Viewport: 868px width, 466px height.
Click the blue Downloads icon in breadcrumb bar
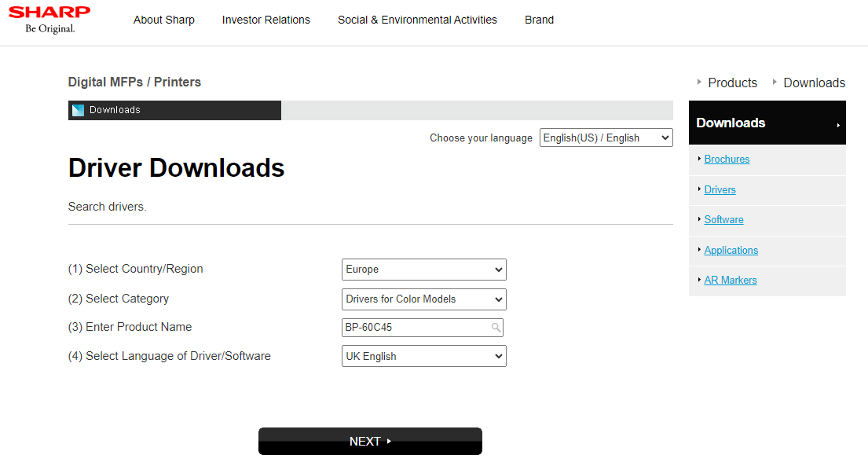[78, 111]
